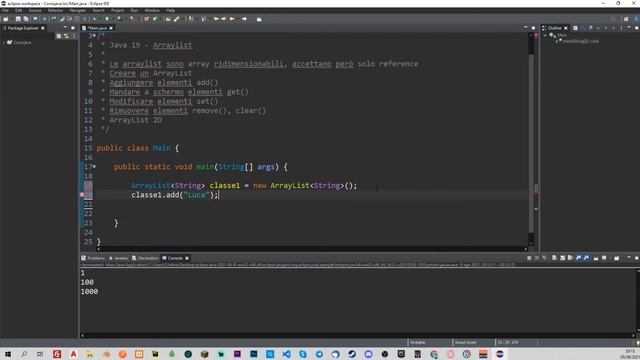Select main(String[]) method in Outline
640x360 pixels.
click(580, 41)
